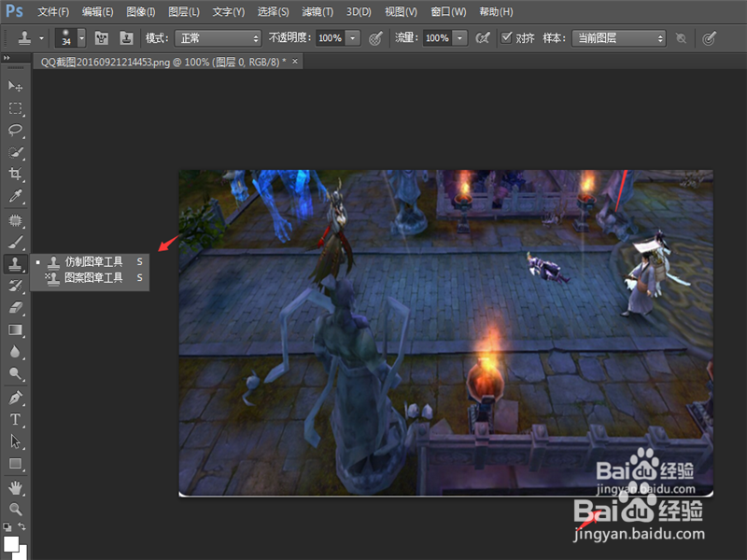747x560 pixels.
Task: Click the foreground color swatch
Action: 11,543
